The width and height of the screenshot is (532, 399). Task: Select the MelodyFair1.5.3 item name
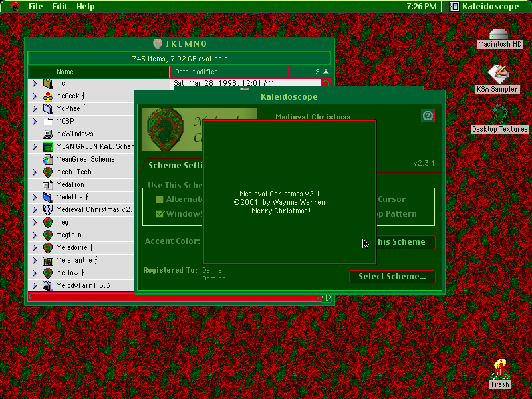(82, 285)
